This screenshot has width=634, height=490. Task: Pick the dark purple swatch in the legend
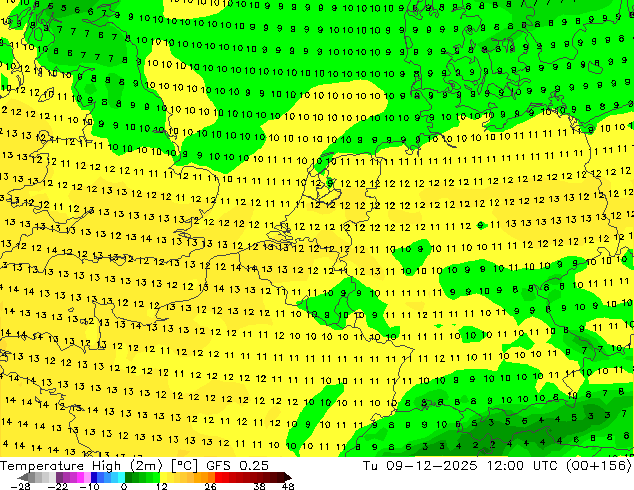59,477
